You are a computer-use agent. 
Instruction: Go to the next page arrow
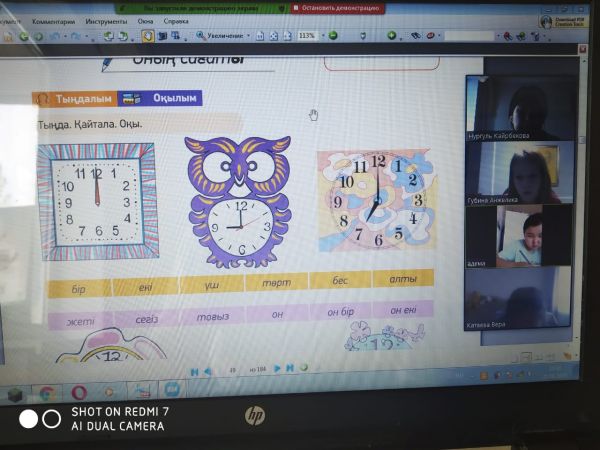276,369
